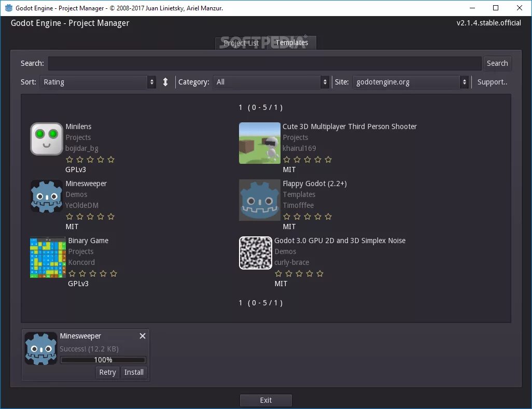Image resolution: width=532 pixels, height=409 pixels.
Task: Install the downloaded Minesweeper asset
Action: pos(134,372)
